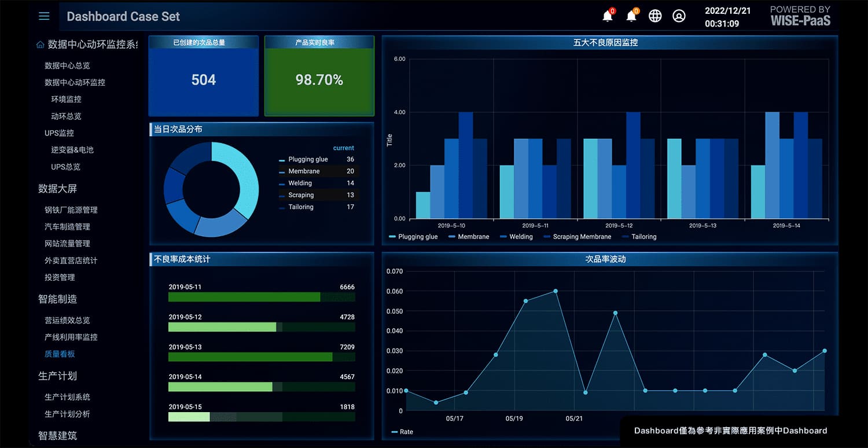The height and width of the screenshot is (448, 868).
Task: Open 智慧建筑 section heading
Action: pos(57,435)
